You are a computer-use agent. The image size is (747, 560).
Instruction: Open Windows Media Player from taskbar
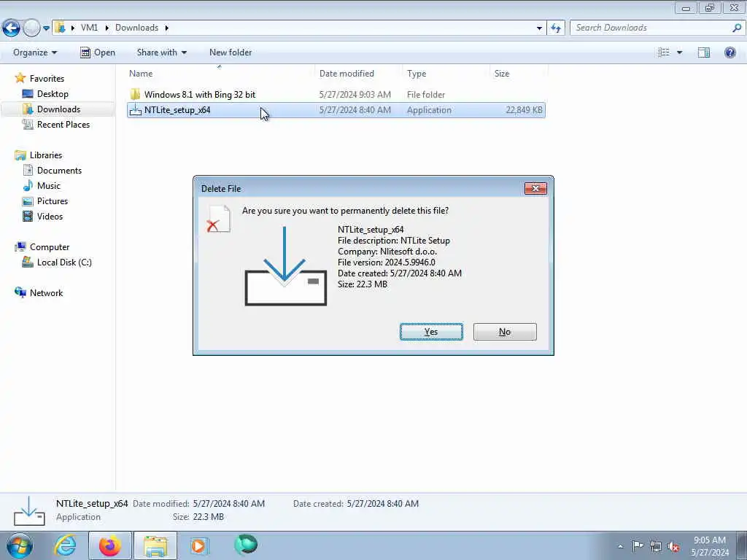coord(199,545)
